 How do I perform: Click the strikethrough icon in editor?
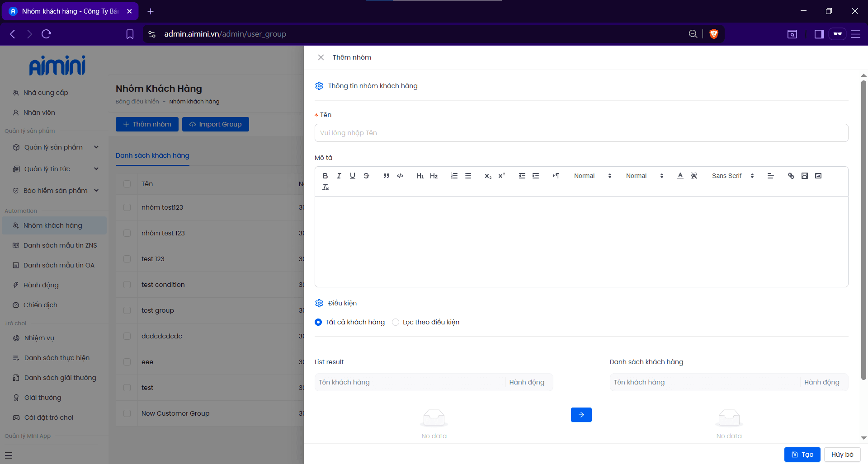pos(366,176)
